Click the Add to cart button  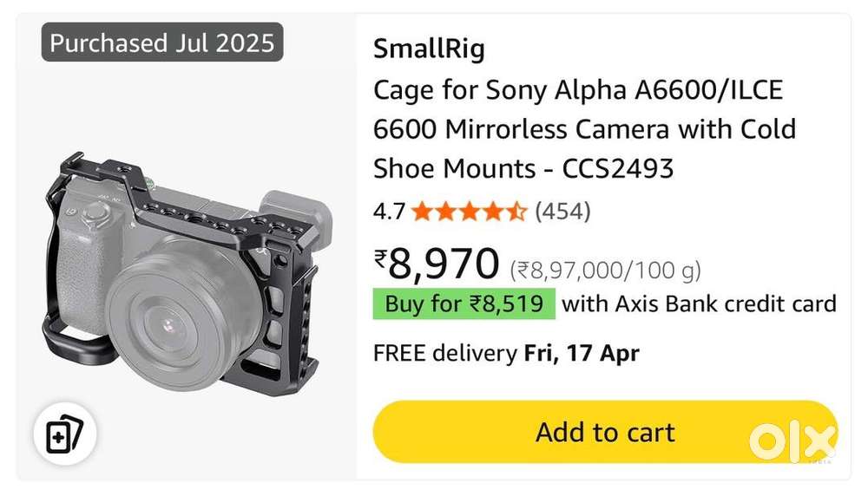[x=605, y=432]
